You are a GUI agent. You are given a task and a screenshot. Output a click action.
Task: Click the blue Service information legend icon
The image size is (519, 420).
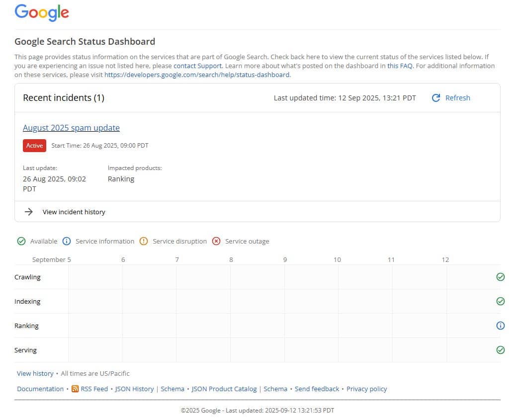[x=67, y=241]
